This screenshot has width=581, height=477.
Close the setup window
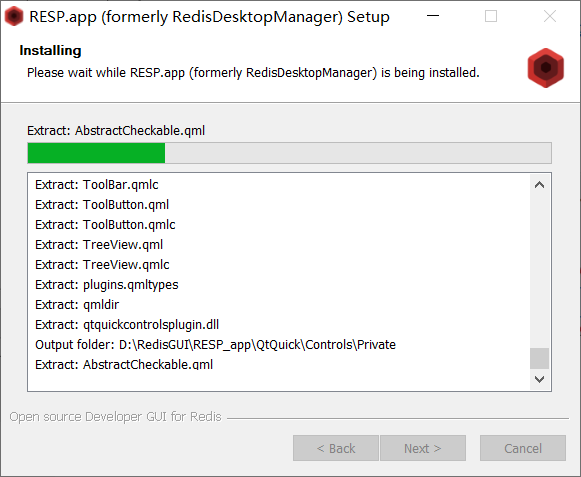(x=550, y=16)
